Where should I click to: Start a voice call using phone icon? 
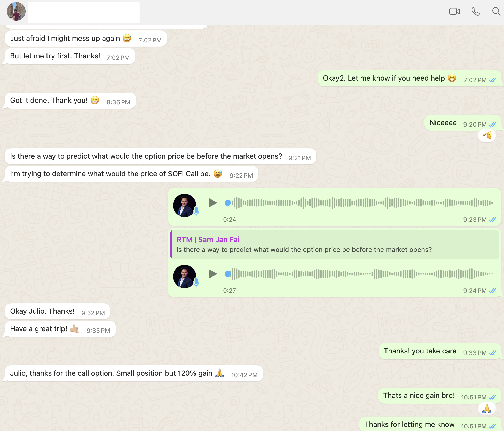coord(475,11)
